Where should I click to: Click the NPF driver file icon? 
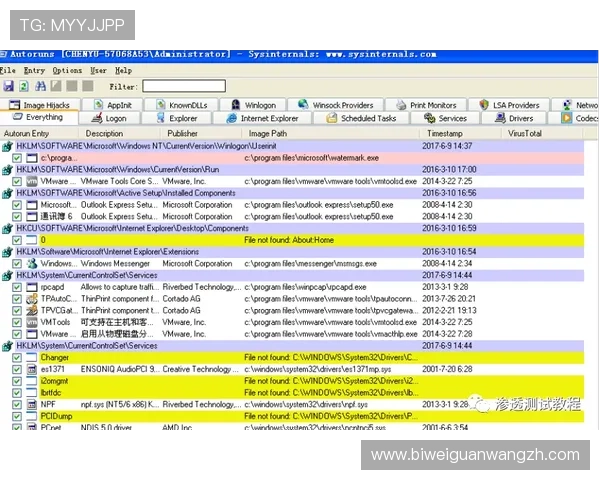[x=32, y=405]
